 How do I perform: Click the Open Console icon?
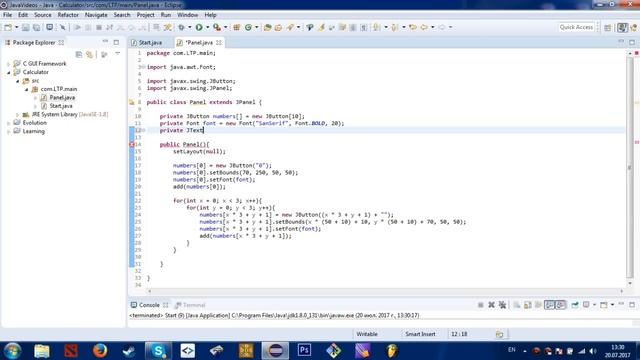[604, 305]
